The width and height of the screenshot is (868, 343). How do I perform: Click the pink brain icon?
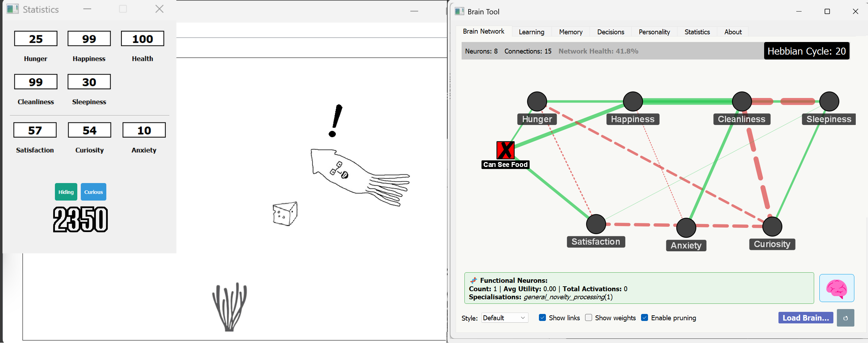[837, 288]
